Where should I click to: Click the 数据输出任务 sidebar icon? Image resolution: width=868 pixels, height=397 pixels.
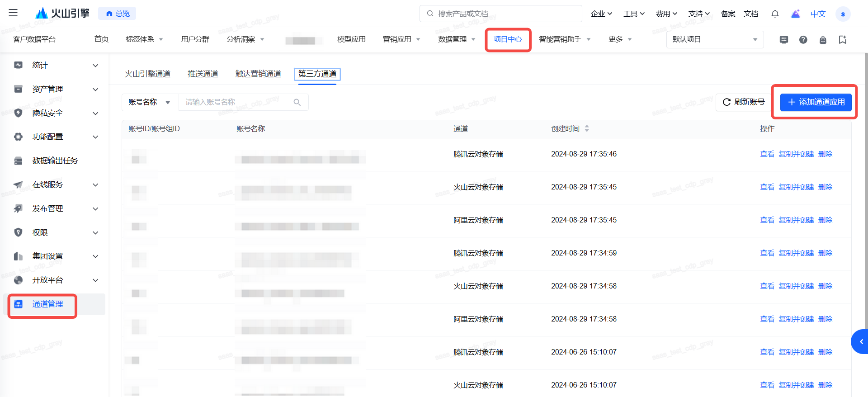pos(18,161)
